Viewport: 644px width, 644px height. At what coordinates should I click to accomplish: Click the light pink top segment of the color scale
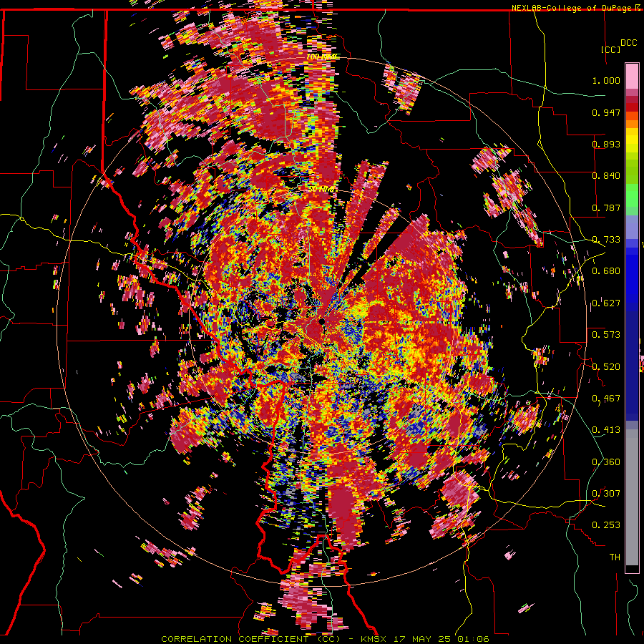point(632,76)
